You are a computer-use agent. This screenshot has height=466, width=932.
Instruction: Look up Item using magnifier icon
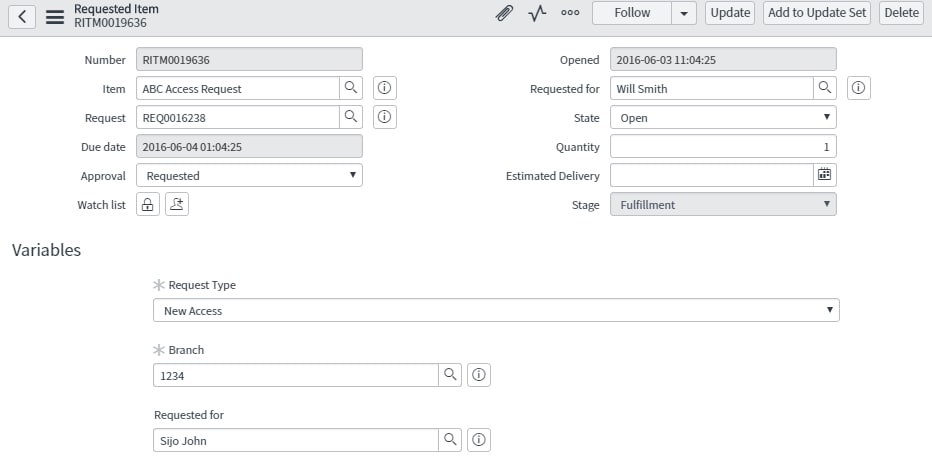[351, 88]
